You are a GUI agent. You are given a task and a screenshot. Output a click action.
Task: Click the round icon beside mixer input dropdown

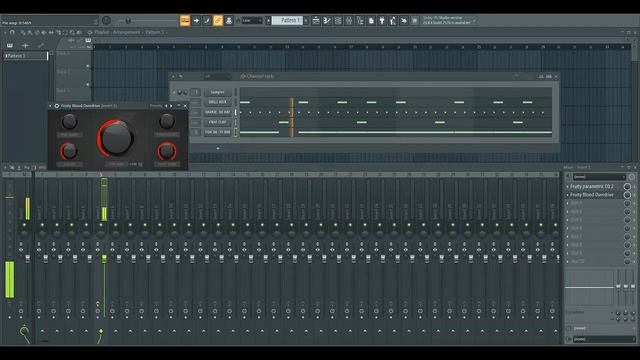tap(632, 177)
